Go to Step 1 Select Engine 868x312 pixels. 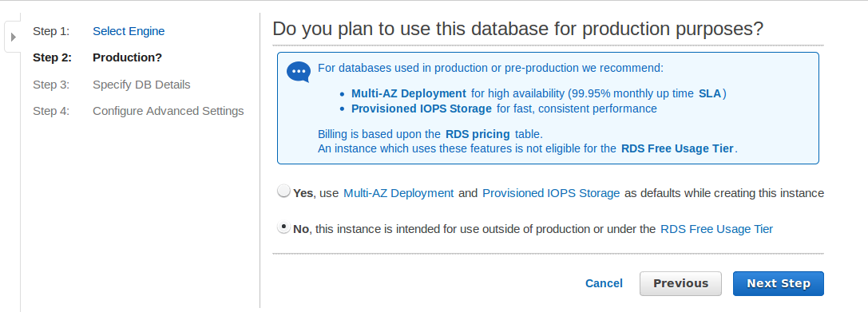click(129, 32)
